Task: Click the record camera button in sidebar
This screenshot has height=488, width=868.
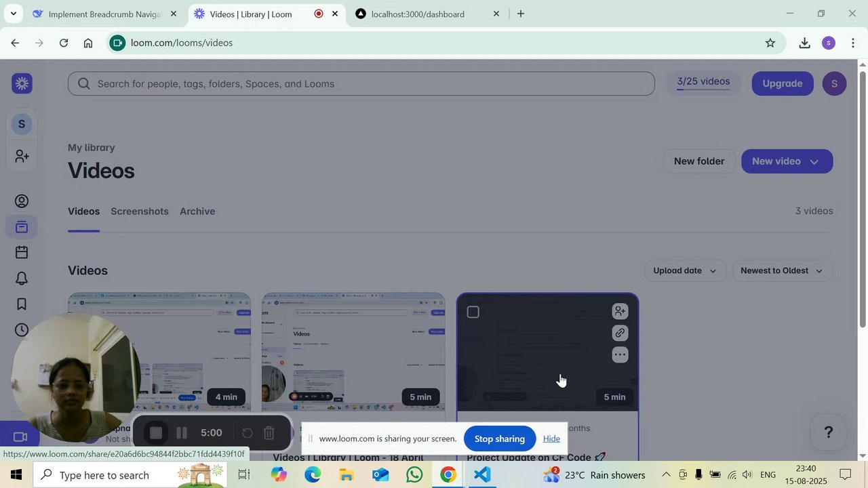Action: point(20,437)
